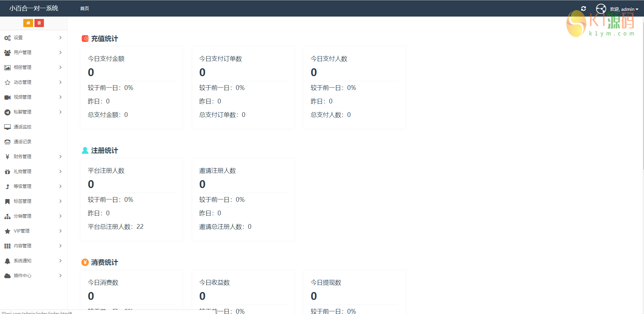Screen dimensions: 644x314
Task: Select the 标签管理 menu item
Action: coord(34,201)
